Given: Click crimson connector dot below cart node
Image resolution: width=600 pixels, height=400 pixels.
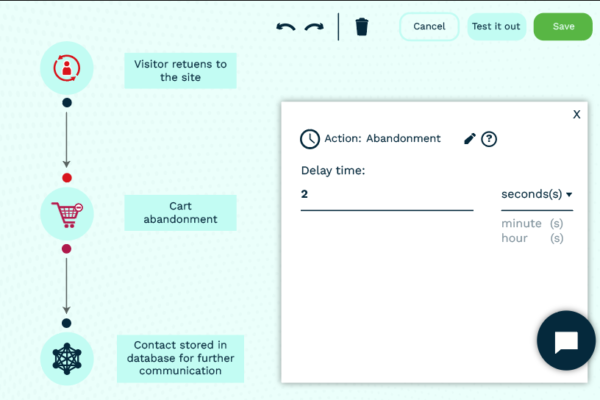Looking at the screenshot, I should coord(67,249).
